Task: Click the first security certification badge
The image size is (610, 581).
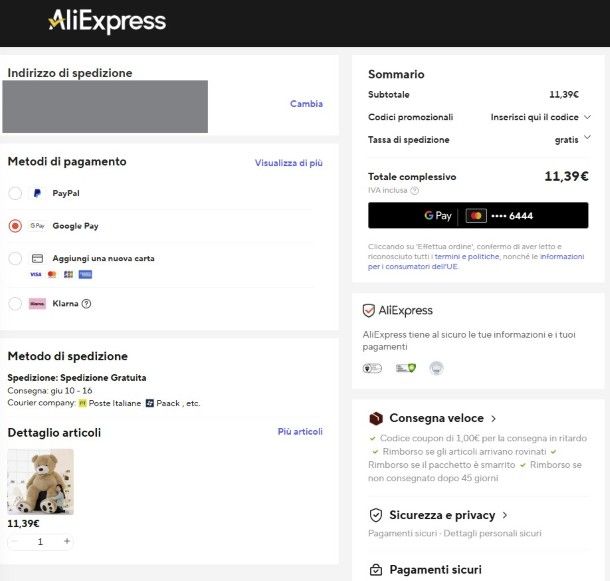Action: [x=372, y=368]
